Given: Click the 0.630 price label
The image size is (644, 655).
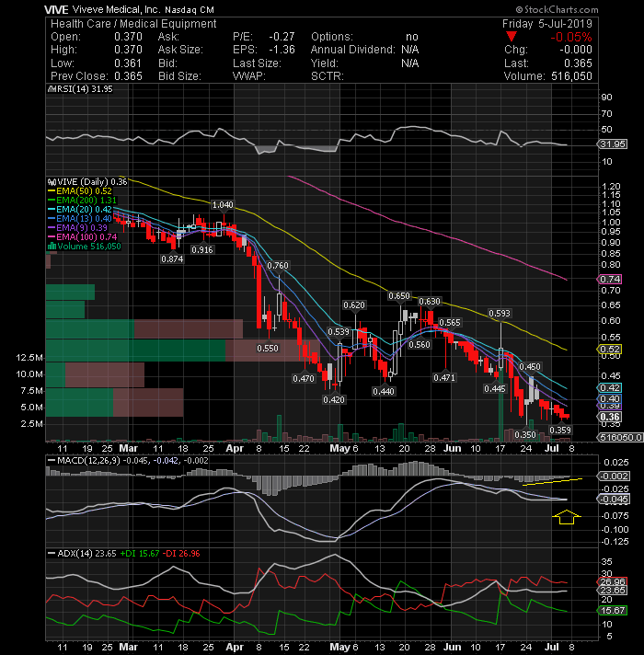Looking at the screenshot, I should (430, 302).
